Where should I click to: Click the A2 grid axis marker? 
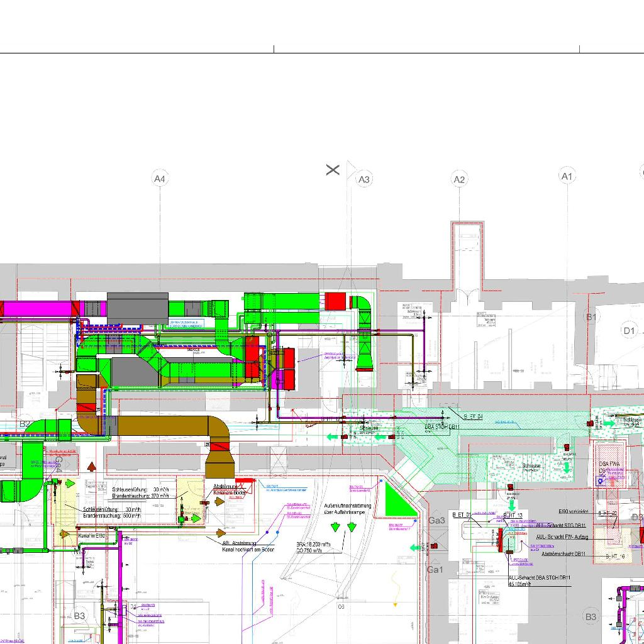click(460, 180)
